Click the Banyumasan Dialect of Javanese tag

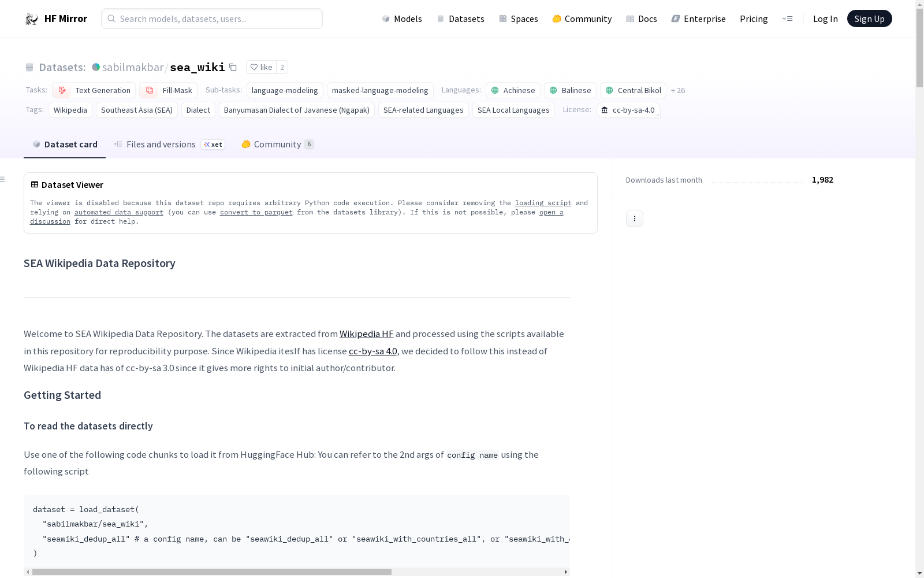point(297,110)
